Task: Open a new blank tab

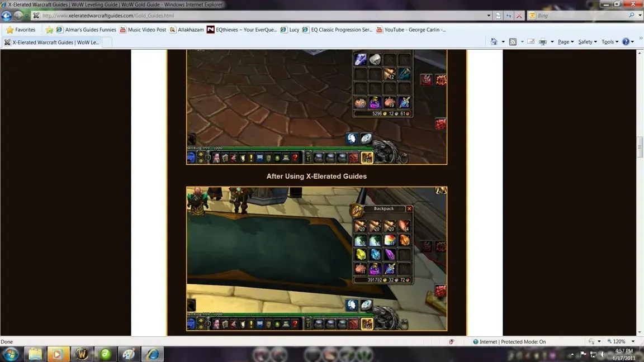Action: [x=107, y=42]
